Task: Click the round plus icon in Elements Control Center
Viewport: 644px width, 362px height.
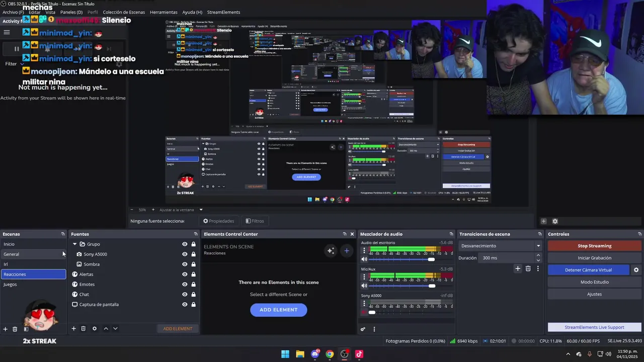Action: [347, 250]
